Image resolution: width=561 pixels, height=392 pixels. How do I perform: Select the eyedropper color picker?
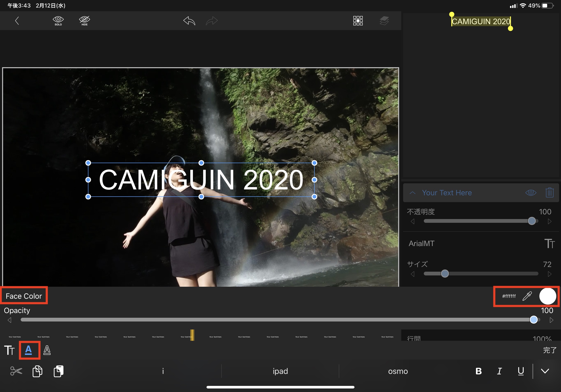coord(527,296)
